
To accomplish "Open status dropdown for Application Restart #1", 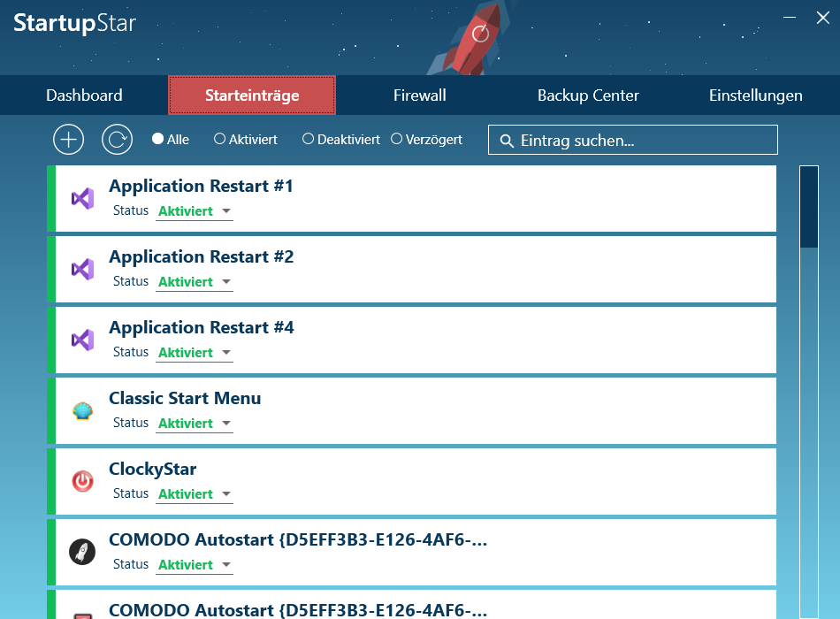I will tap(195, 211).
